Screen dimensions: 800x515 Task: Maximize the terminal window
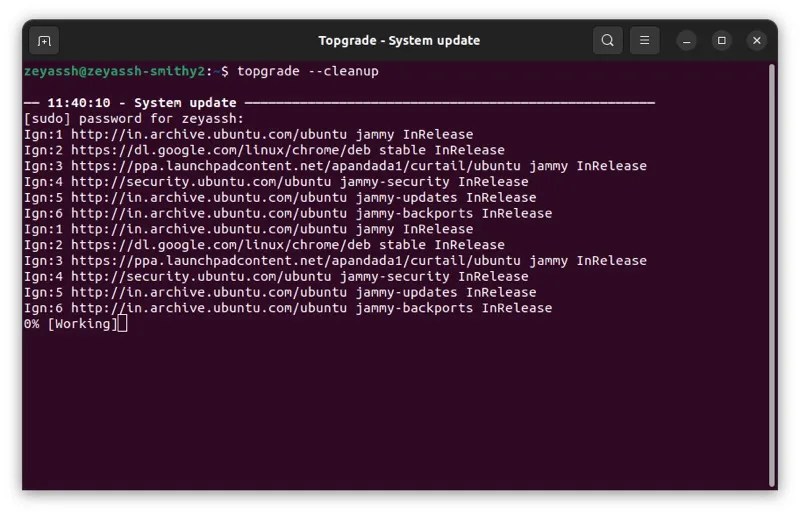(x=721, y=41)
